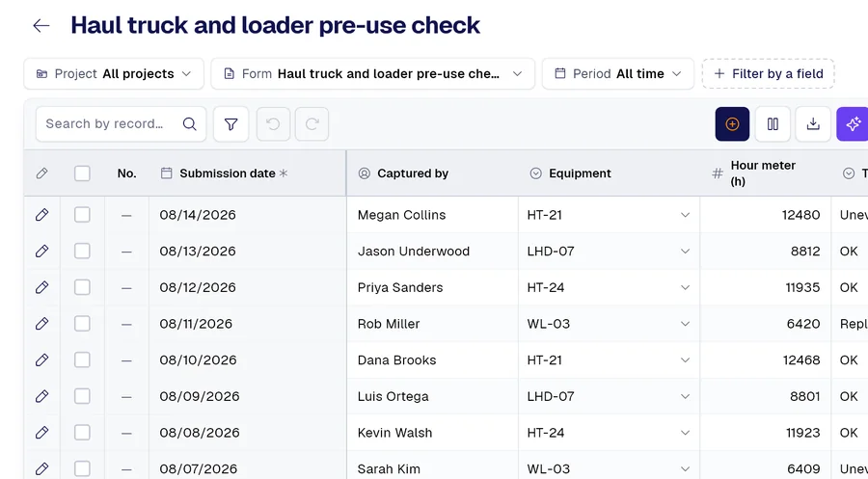This screenshot has width=868, height=479.
Task: Click the person icon beside Captured by
Action: 365,173
